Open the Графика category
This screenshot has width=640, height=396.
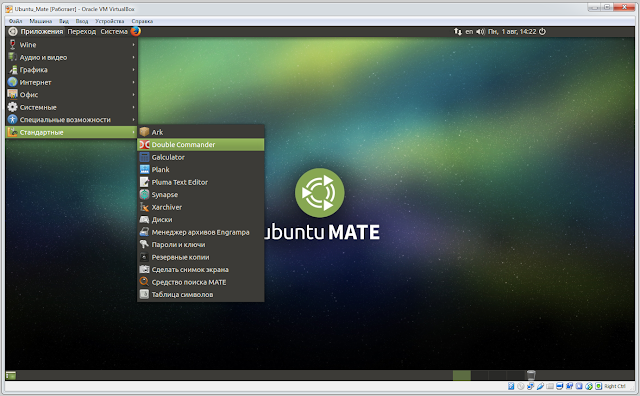click(72, 70)
